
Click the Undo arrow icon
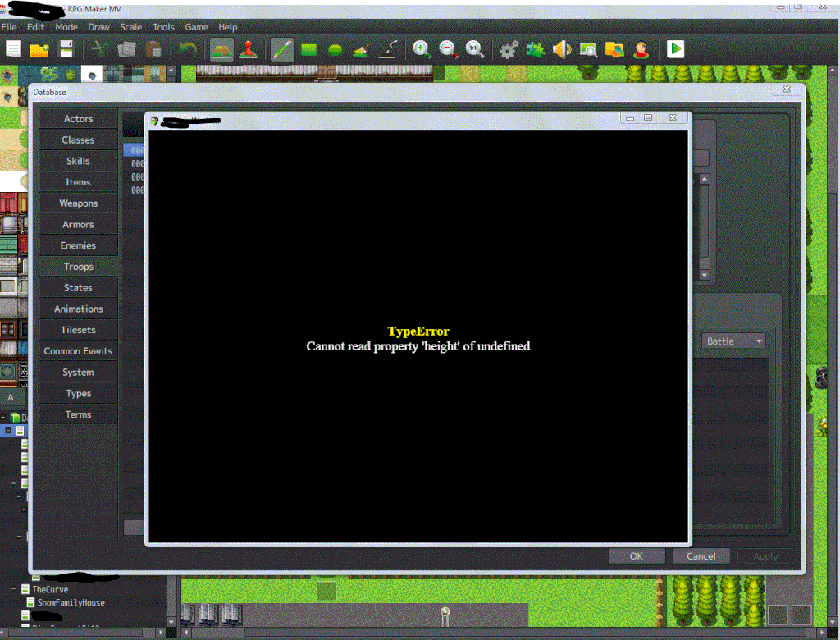tap(186, 50)
